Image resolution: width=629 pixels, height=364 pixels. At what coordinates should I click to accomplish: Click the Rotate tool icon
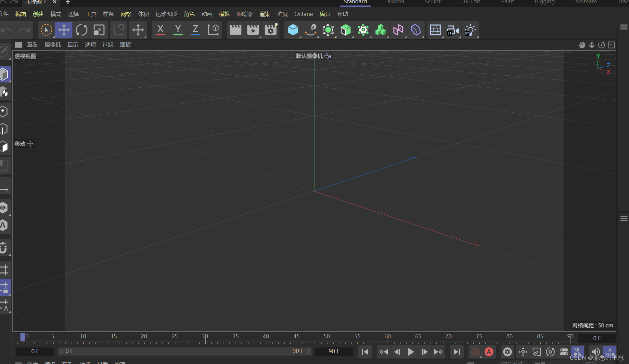click(x=81, y=30)
